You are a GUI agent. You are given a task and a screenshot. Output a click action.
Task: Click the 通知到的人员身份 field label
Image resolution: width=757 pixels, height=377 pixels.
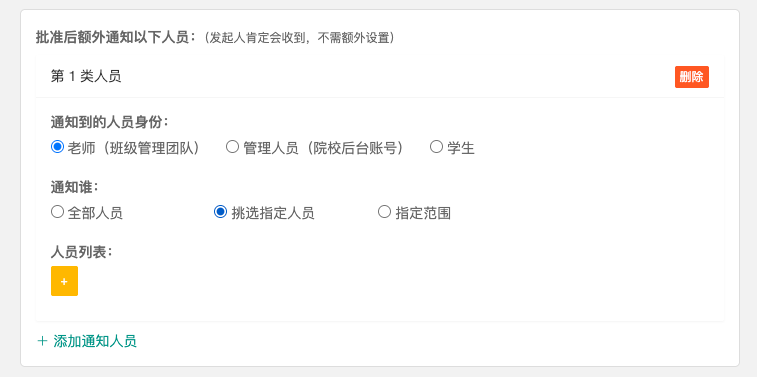[x=110, y=122]
